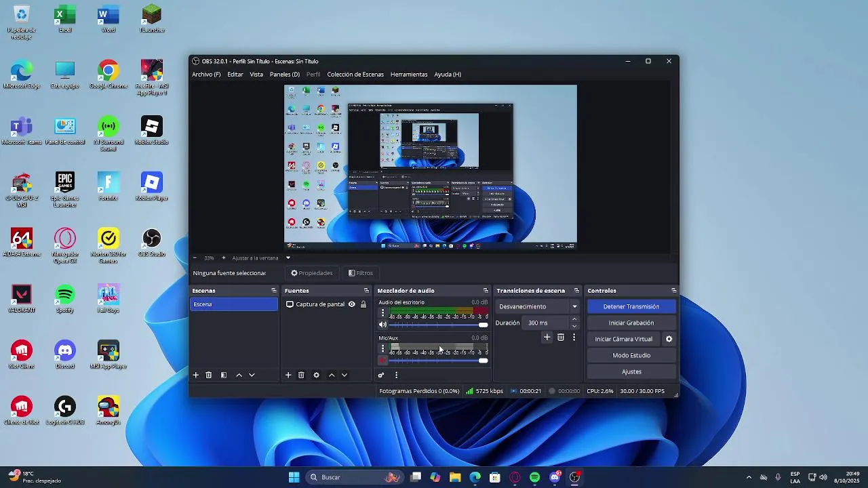Open Paneles (D) menu
The image size is (868, 488).
click(285, 75)
